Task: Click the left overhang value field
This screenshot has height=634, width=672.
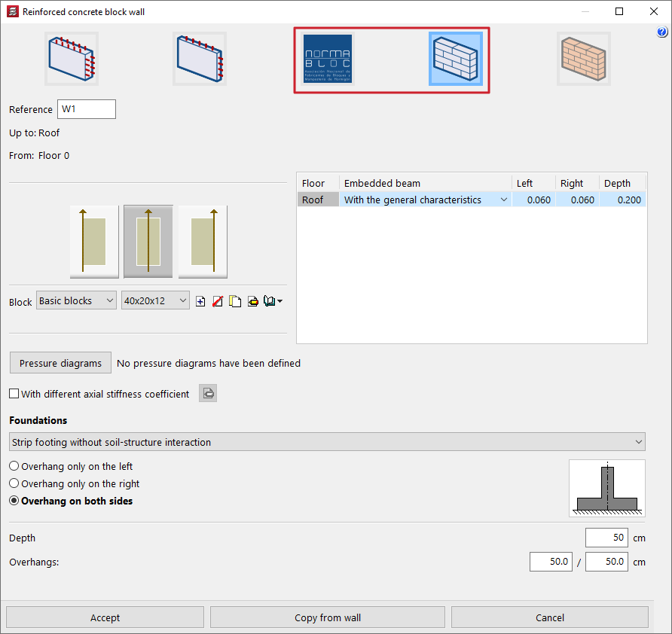Action: (551, 562)
